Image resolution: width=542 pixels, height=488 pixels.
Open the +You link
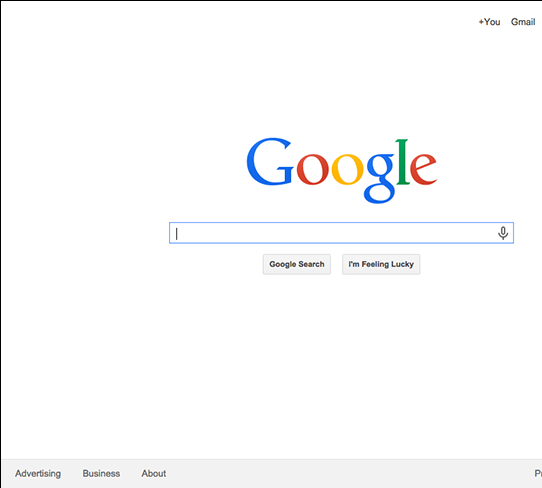click(489, 22)
